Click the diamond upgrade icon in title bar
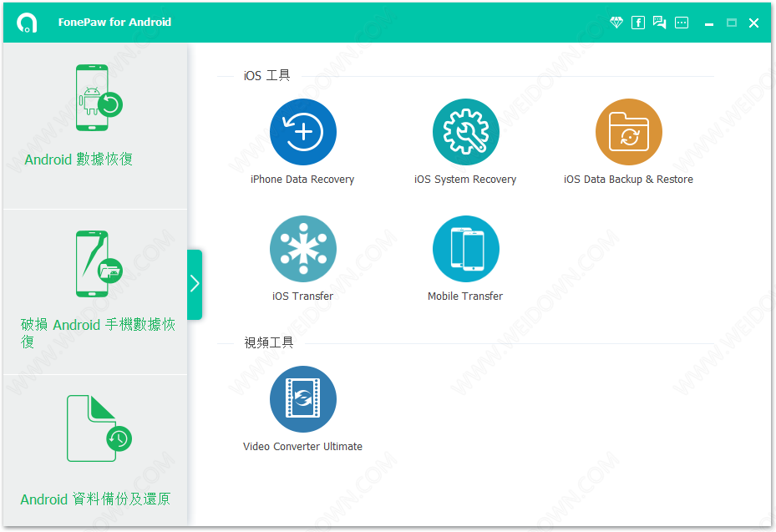 [616, 23]
